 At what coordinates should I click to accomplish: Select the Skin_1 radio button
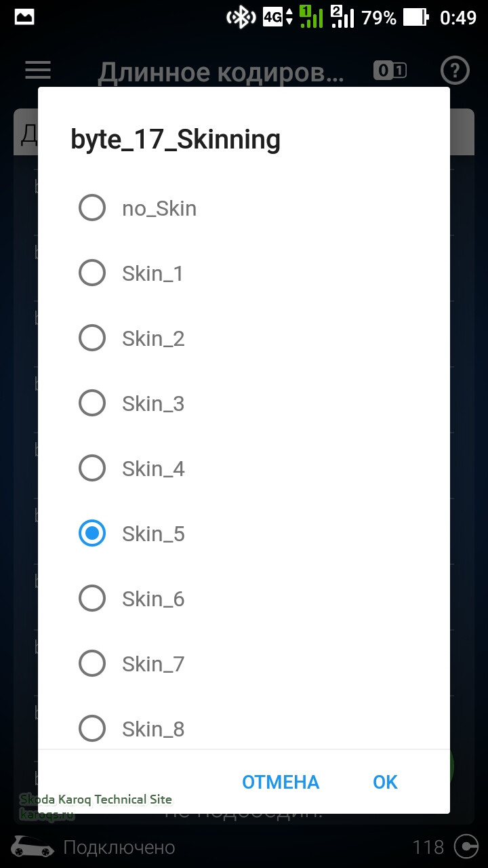(x=92, y=273)
